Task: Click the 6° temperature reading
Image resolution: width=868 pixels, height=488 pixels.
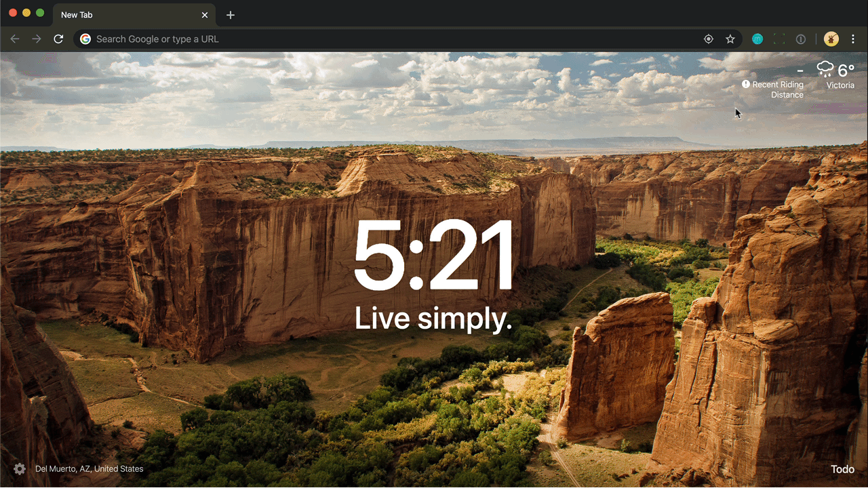Action: click(x=846, y=70)
